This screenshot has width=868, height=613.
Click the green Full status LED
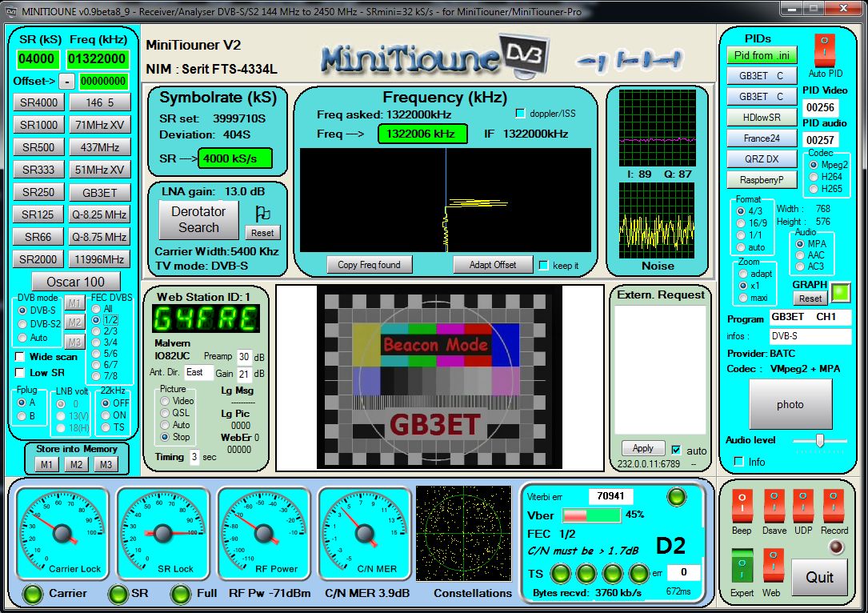[x=181, y=594]
